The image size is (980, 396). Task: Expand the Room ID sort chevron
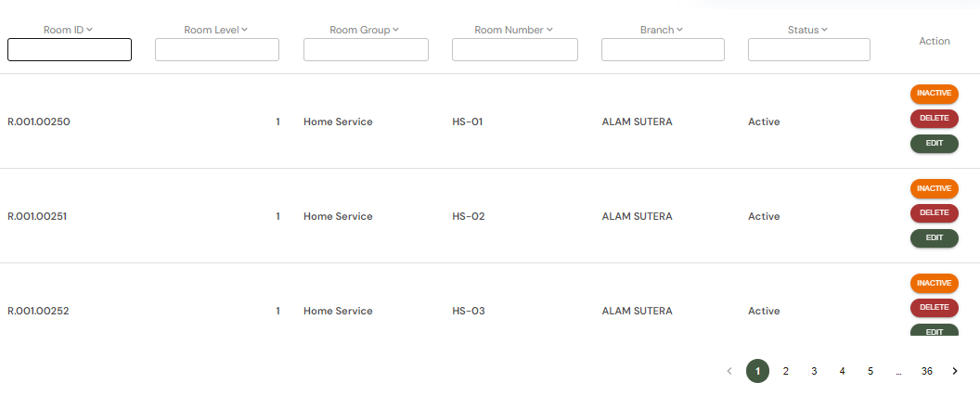point(90,30)
